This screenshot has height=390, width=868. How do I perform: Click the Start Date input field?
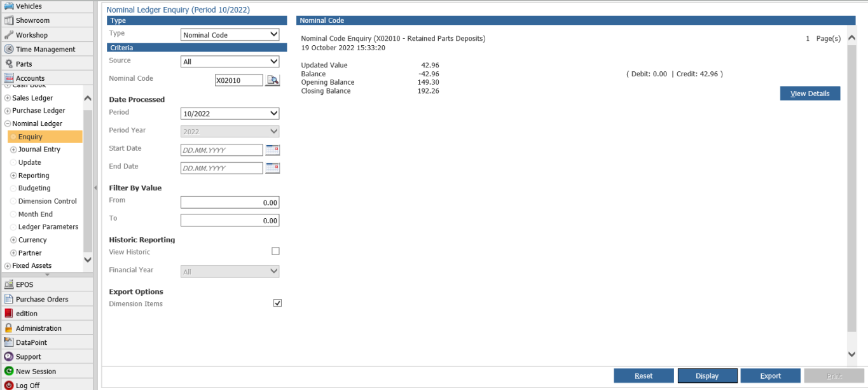pyautogui.click(x=222, y=150)
